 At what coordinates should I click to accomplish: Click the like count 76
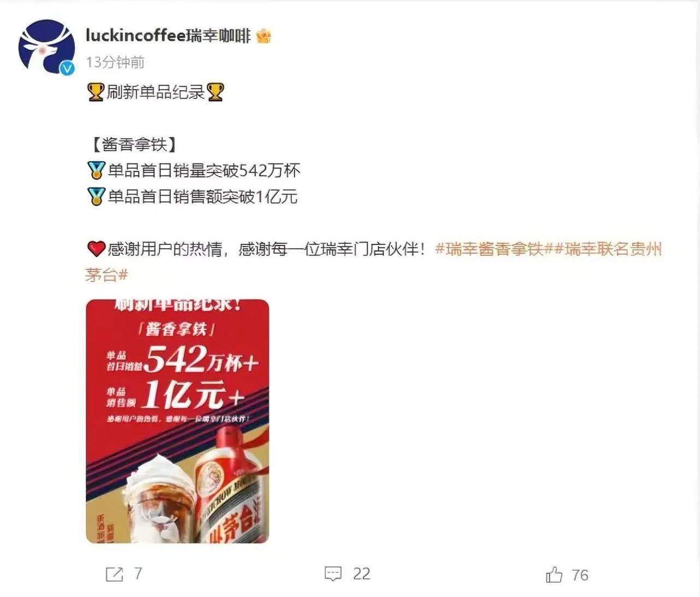(580, 575)
